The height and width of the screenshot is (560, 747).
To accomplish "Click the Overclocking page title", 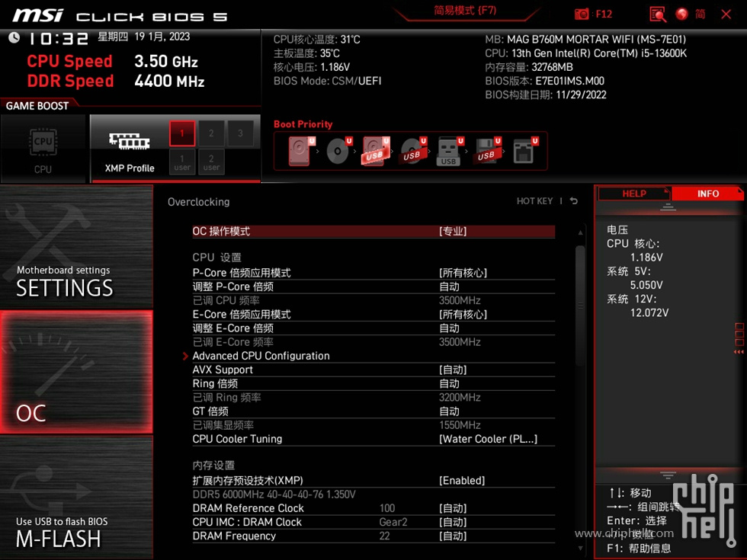I will click(199, 202).
